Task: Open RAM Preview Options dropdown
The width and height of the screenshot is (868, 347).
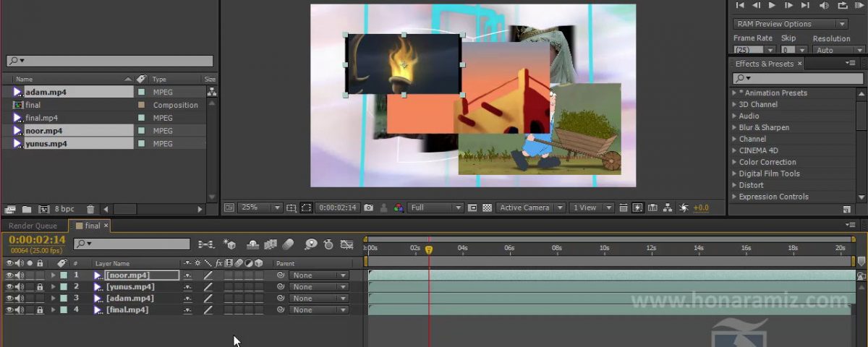Action: pyautogui.click(x=790, y=24)
